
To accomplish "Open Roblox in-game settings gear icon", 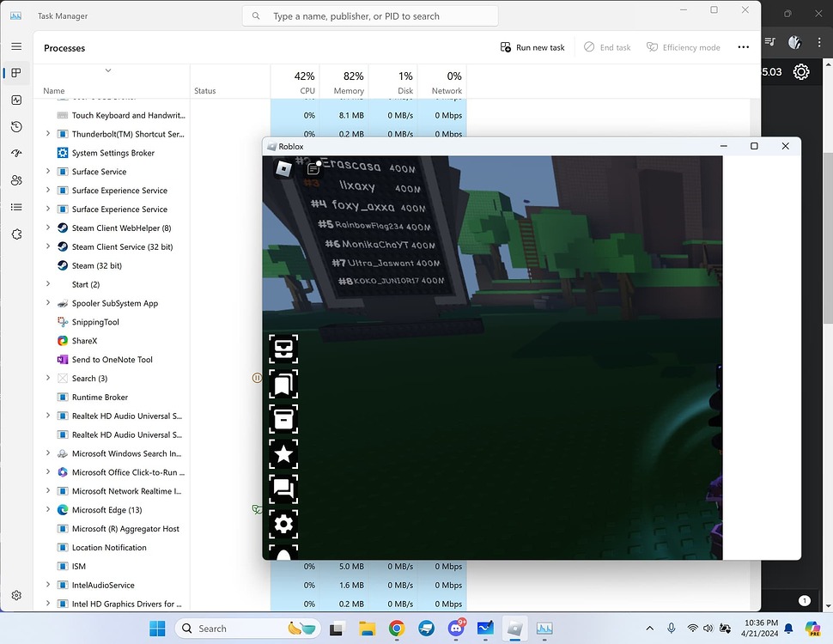I will point(283,523).
